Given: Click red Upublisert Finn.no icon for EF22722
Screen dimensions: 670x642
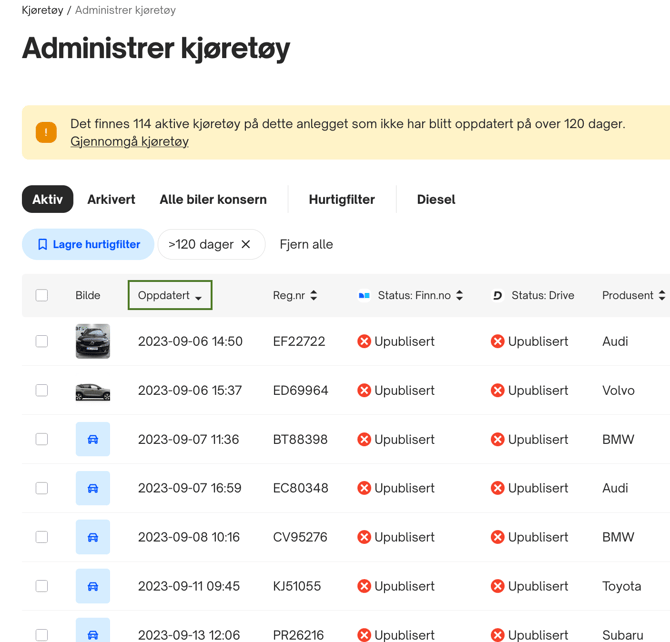Looking at the screenshot, I should [x=364, y=341].
